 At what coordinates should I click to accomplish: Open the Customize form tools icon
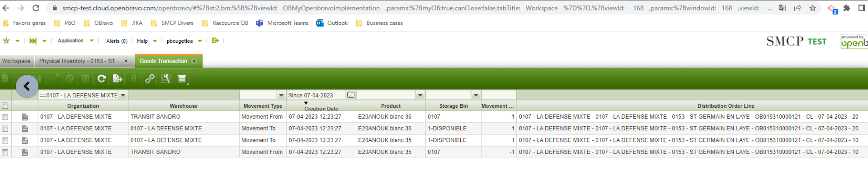pos(165,79)
